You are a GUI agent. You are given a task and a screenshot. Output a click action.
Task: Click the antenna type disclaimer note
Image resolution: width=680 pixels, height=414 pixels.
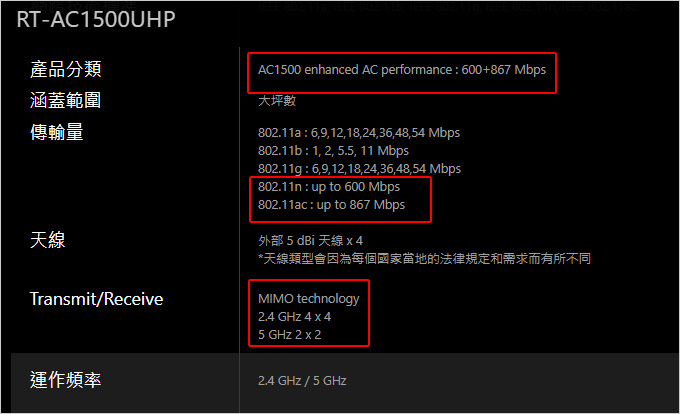(x=424, y=259)
